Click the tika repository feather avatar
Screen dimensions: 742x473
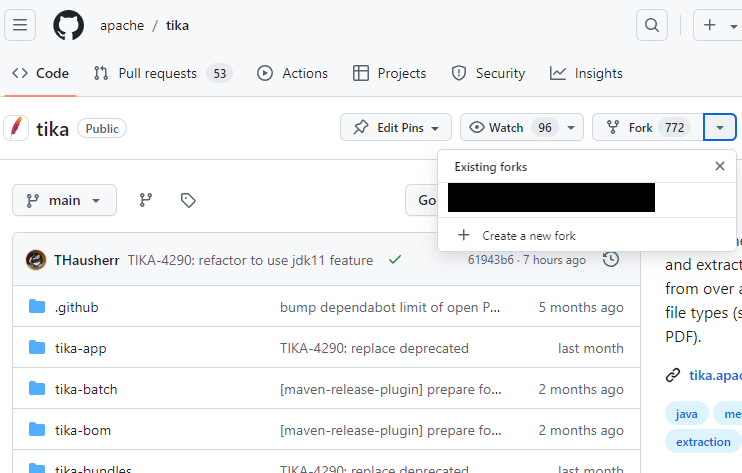(x=16, y=128)
